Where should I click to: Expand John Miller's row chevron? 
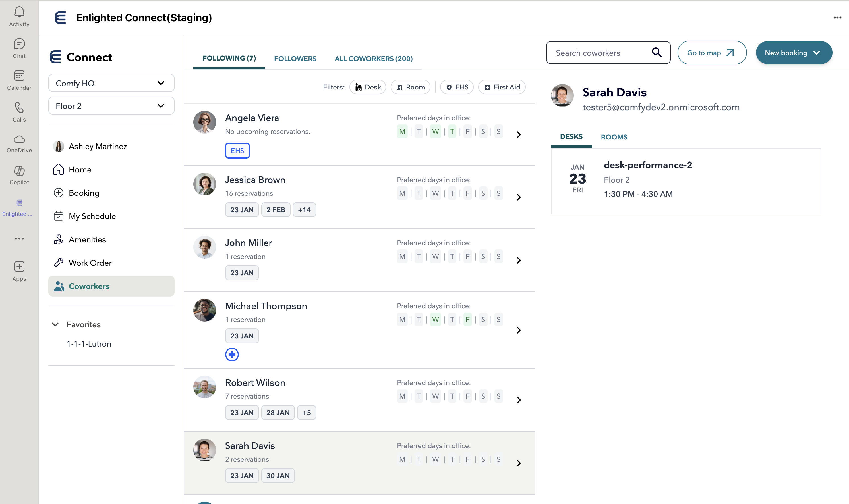click(x=519, y=260)
